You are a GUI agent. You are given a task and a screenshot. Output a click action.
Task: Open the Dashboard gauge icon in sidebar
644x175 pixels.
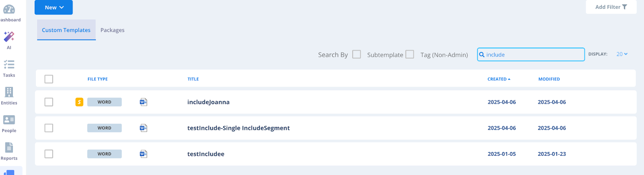pyautogui.click(x=9, y=9)
